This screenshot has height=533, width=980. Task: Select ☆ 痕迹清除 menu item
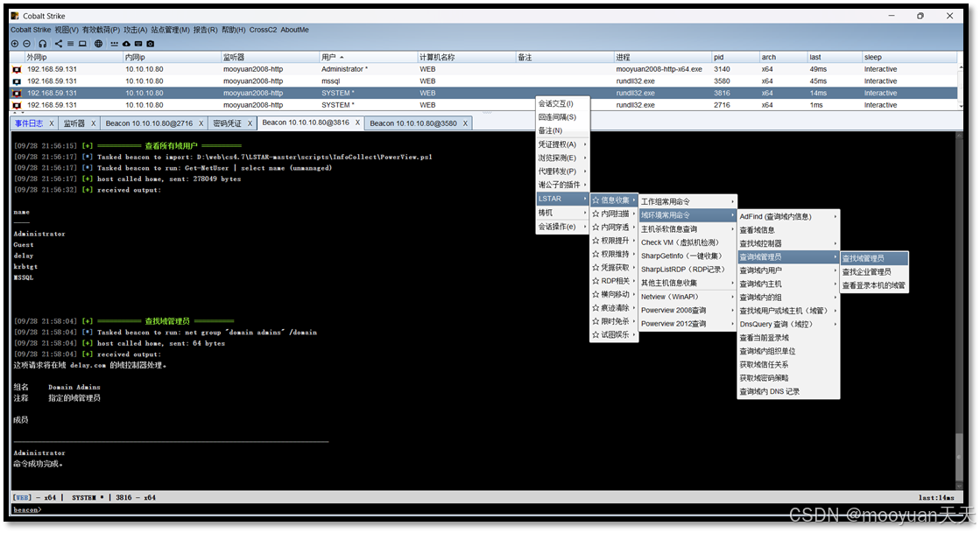tap(615, 308)
